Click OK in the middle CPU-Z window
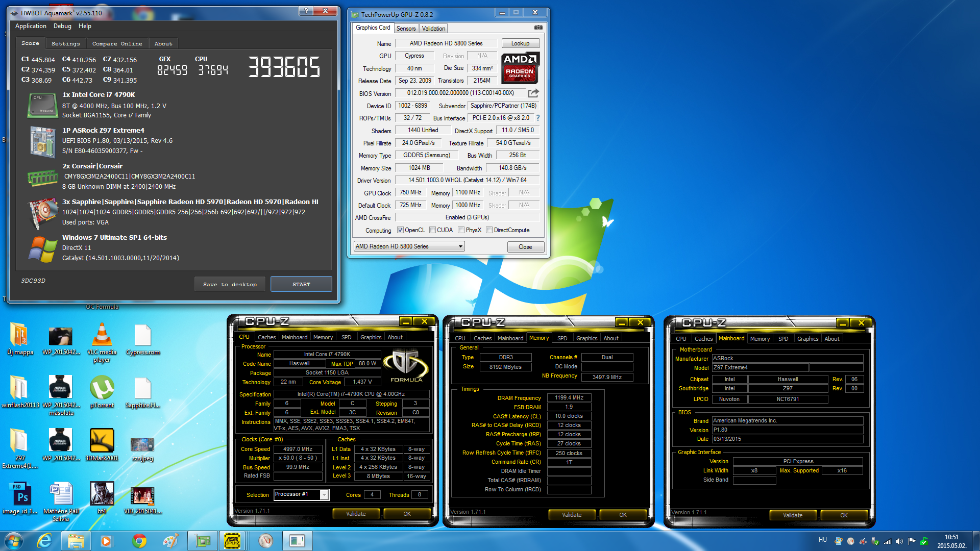Image resolution: width=980 pixels, height=551 pixels. (x=623, y=515)
